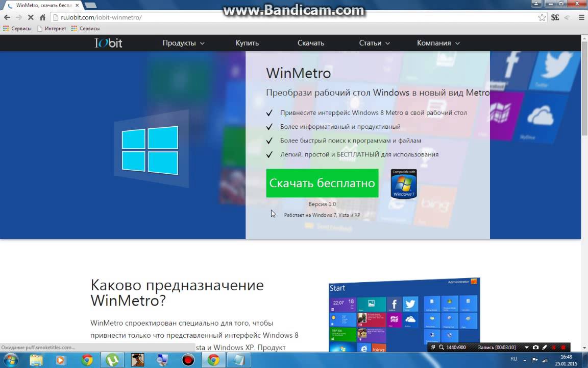Expand the Статьи dropdown
This screenshot has width=588, height=368.
pyautogui.click(x=374, y=43)
